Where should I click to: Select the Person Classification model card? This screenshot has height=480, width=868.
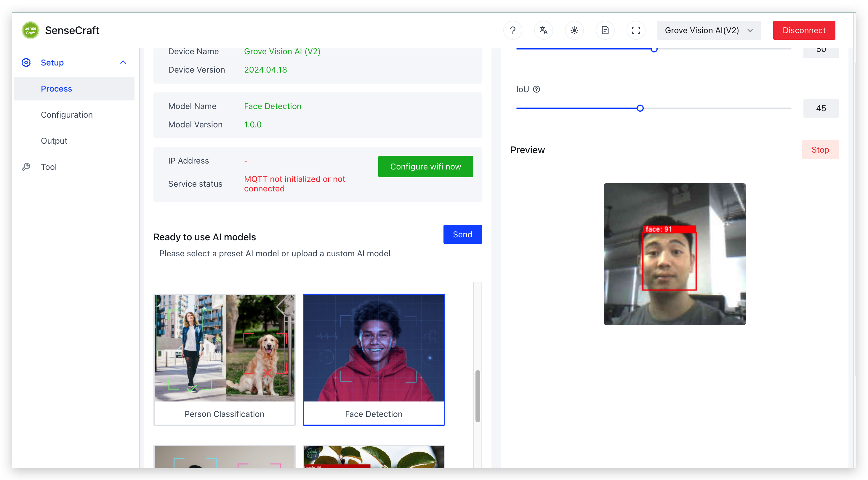224,360
